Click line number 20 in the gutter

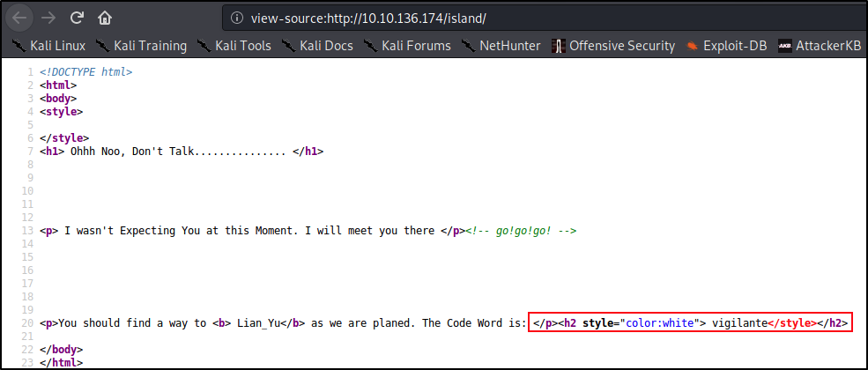(28, 323)
